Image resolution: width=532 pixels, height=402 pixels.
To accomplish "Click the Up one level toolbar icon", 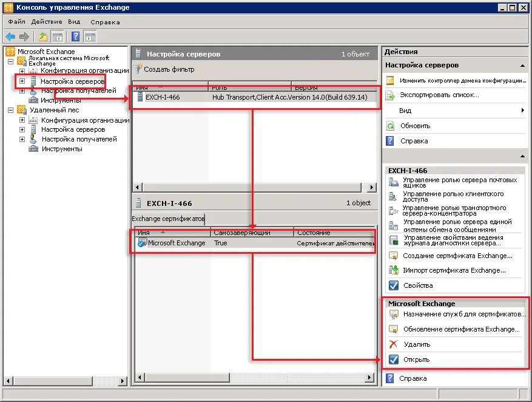I will [x=42, y=36].
